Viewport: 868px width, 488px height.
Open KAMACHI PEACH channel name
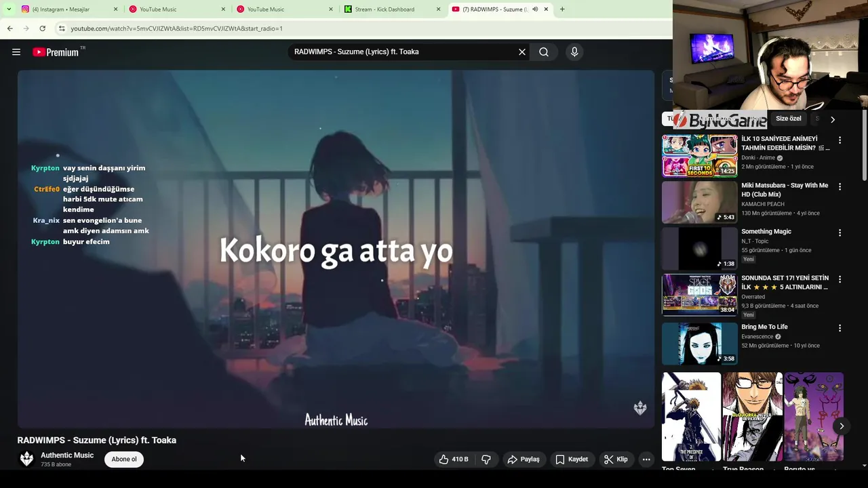(x=763, y=204)
